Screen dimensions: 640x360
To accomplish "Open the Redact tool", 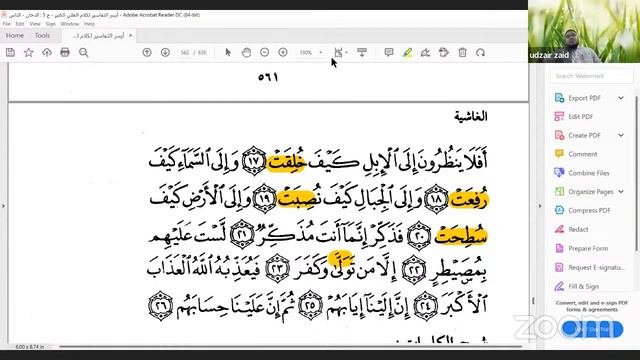I will (x=578, y=229).
